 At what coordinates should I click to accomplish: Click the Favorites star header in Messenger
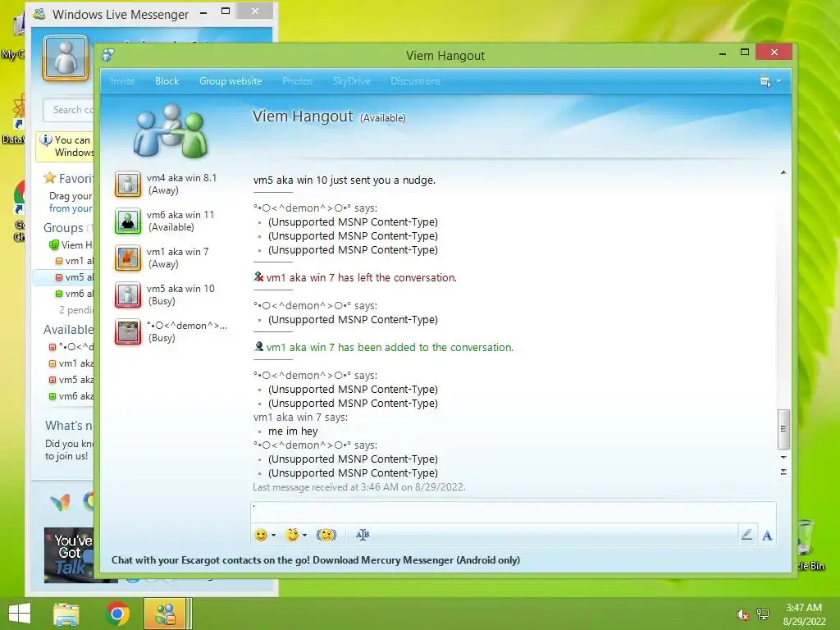pyautogui.click(x=69, y=178)
